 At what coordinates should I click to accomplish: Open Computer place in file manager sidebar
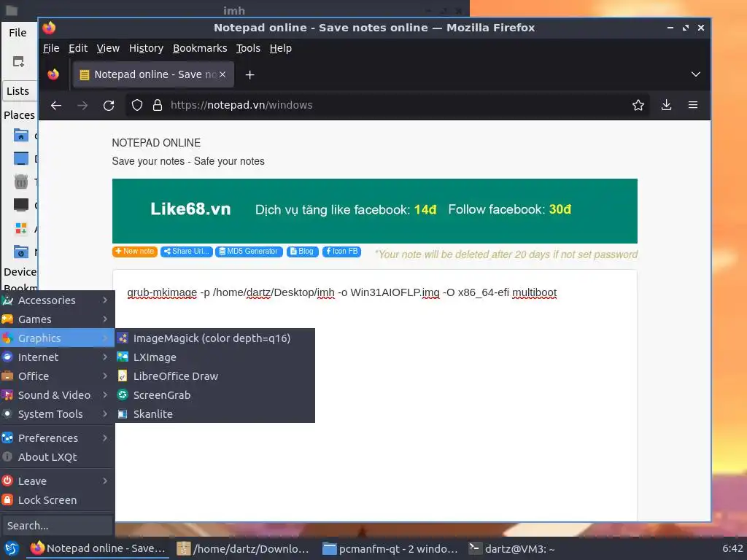point(20,205)
